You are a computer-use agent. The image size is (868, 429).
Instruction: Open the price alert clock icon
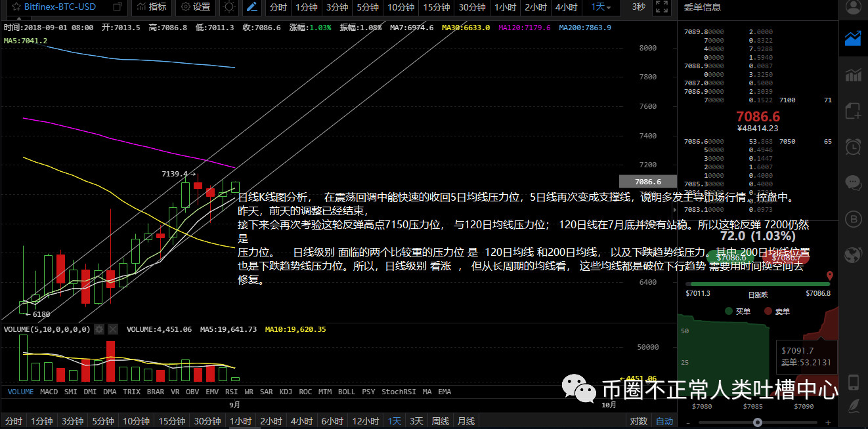click(x=854, y=146)
